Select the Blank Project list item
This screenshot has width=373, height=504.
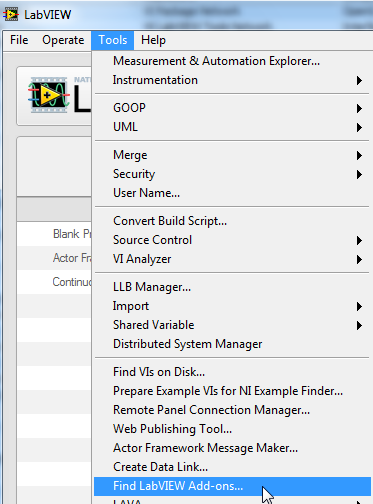(x=54, y=234)
